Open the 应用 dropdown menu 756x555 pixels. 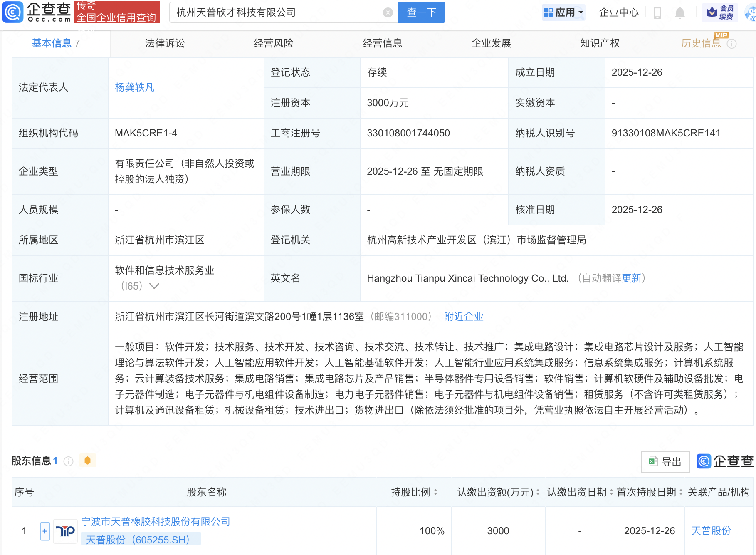[x=564, y=12]
